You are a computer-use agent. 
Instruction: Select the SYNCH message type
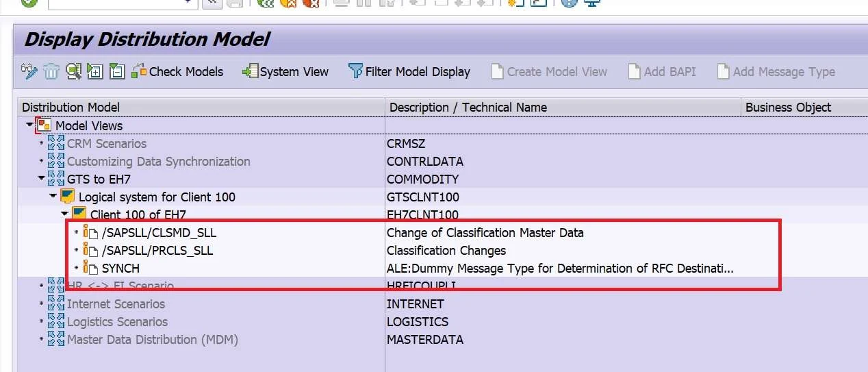click(120, 268)
